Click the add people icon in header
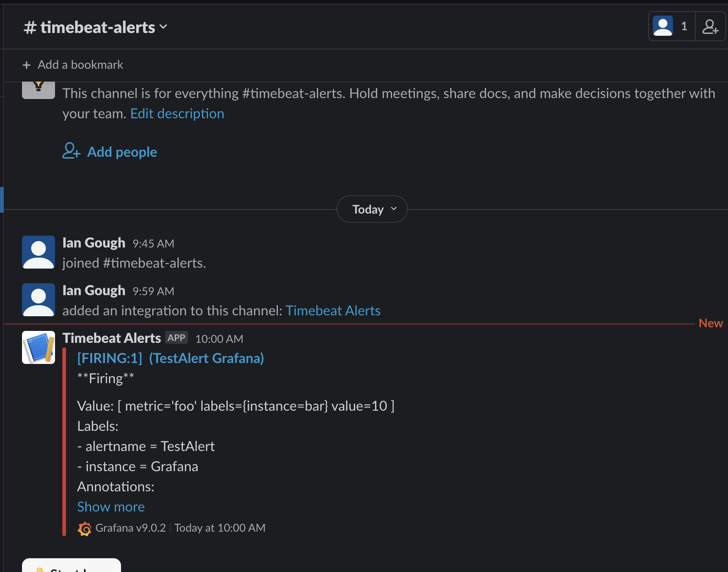The height and width of the screenshot is (572, 728). tap(710, 26)
